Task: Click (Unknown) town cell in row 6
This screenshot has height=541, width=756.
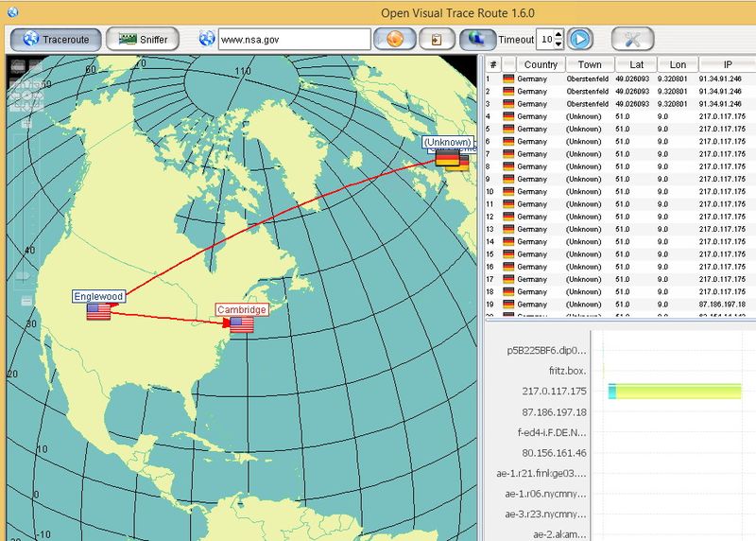Action: 583,142
